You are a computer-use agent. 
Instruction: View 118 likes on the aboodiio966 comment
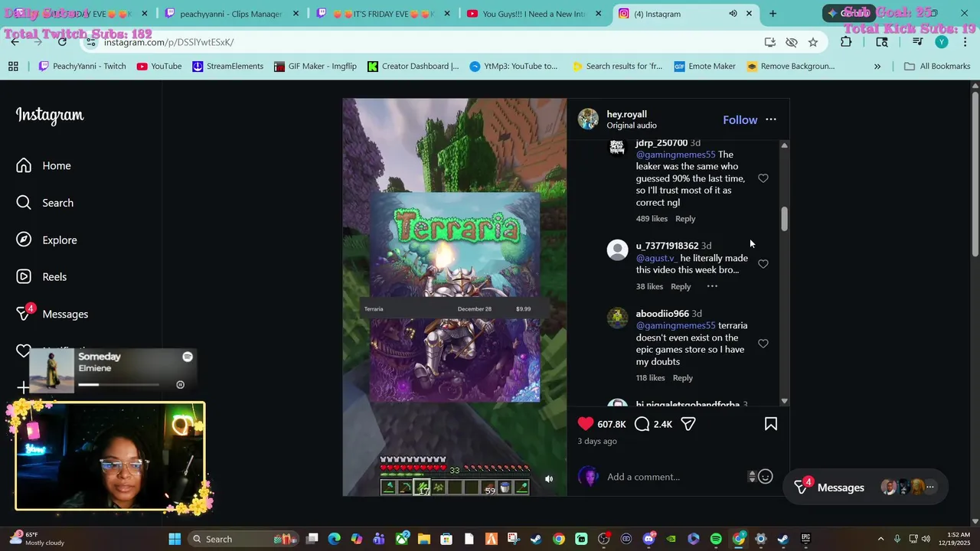[650, 378]
